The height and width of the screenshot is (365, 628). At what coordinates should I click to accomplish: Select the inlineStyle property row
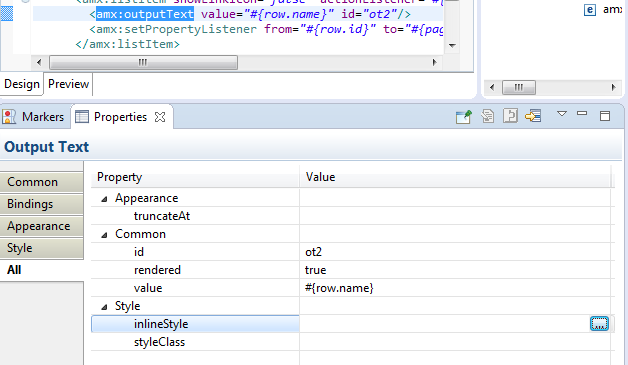pyautogui.click(x=352, y=324)
